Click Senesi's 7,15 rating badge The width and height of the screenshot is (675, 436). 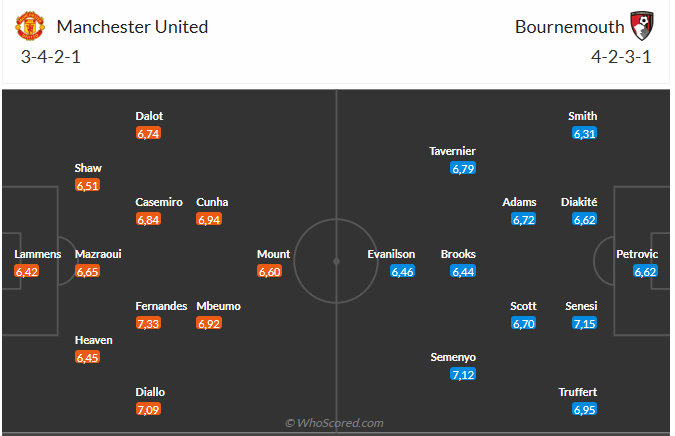point(585,324)
